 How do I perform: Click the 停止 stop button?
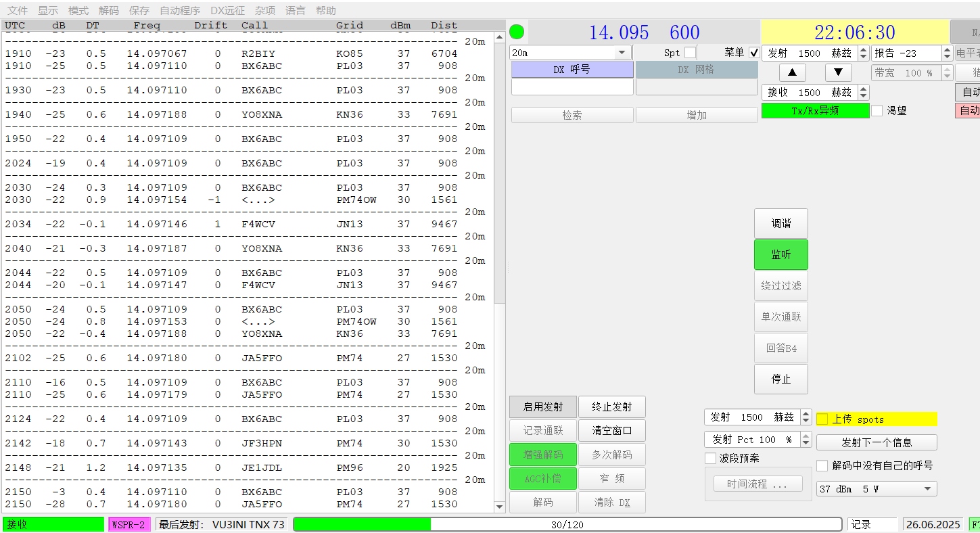pyautogui.click(x=781, y=379)
